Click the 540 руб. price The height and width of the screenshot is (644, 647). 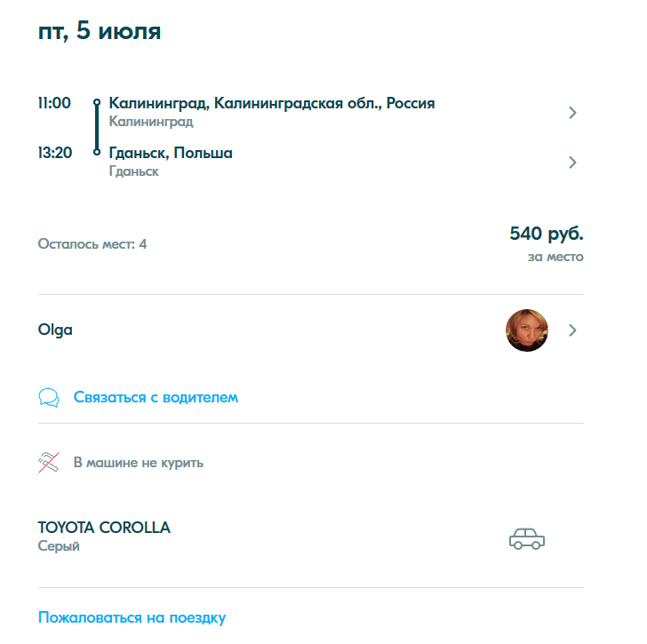(x=547, y=234)
